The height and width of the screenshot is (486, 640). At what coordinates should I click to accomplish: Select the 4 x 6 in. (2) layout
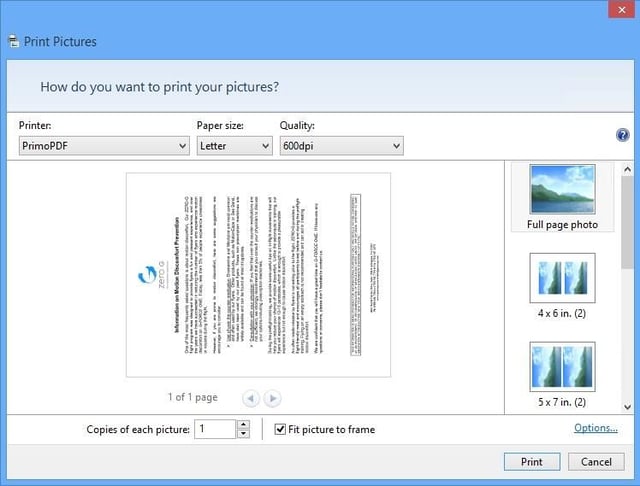[562, 286]
